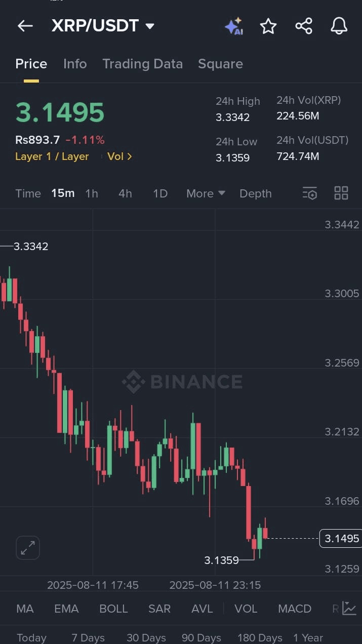Show the 7 Days performance range
362x644 pixels.
pyautogui.click(x=88, y=637)
